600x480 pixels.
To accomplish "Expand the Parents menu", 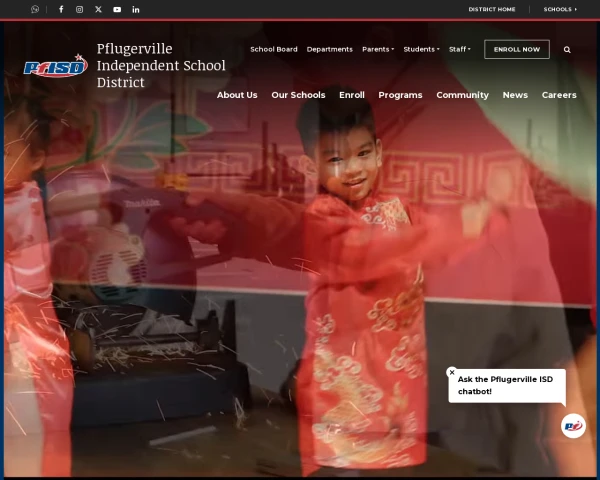I will [378, 49].
